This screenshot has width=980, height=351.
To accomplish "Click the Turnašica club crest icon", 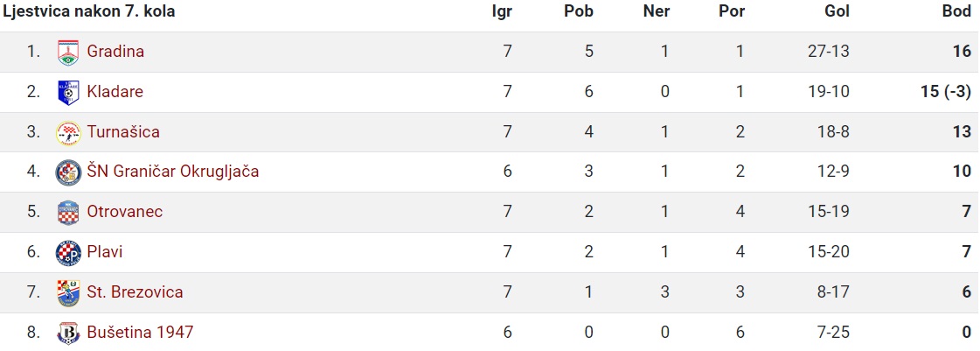I will click(x=68, y=132).
